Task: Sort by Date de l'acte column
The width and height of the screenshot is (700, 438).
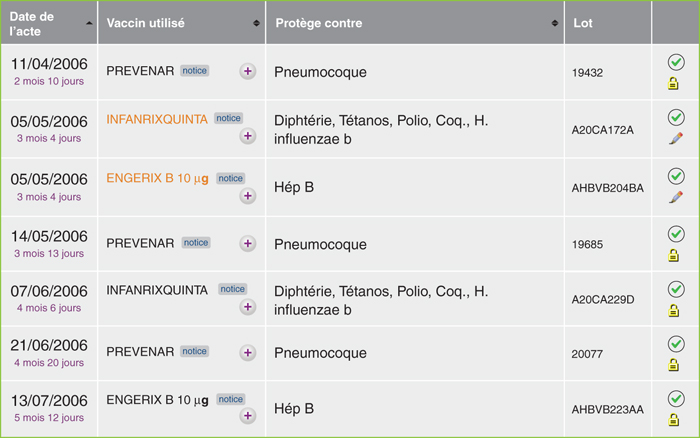Action: coord(49,23)
